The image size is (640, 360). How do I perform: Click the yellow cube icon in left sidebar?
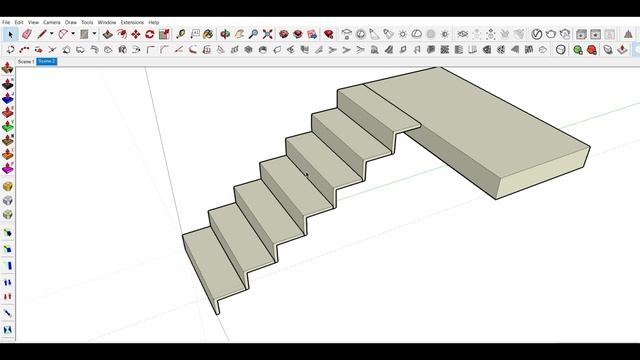[8, 187]
